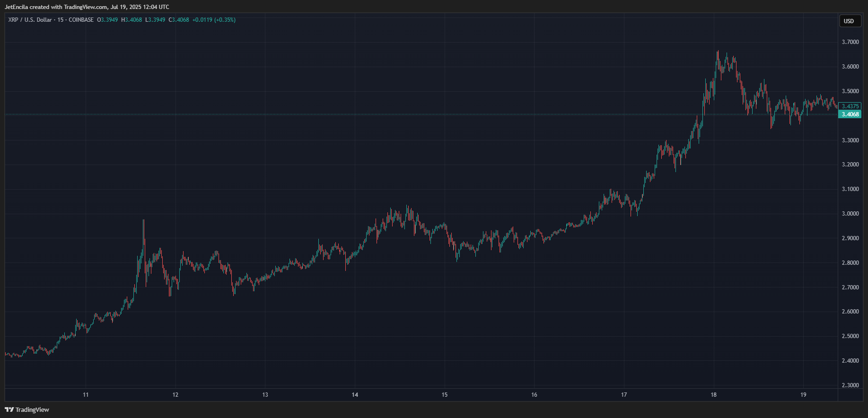868x418 pixels.
Task: Click the 2.3000 price scale label
Action: 850,385
